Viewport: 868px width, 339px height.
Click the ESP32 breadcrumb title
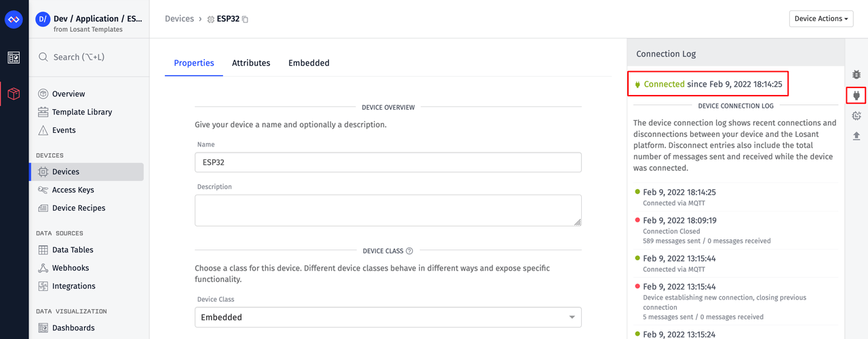(x=228, y=19)
